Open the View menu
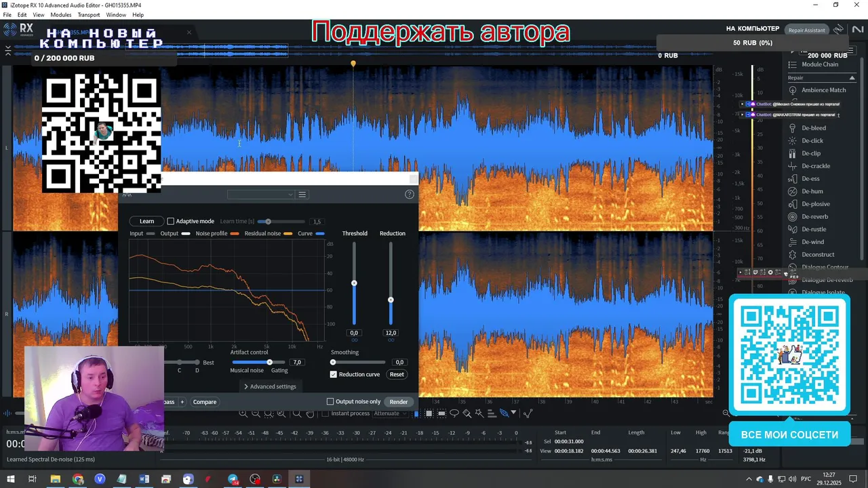 click(x=39, y=15)
